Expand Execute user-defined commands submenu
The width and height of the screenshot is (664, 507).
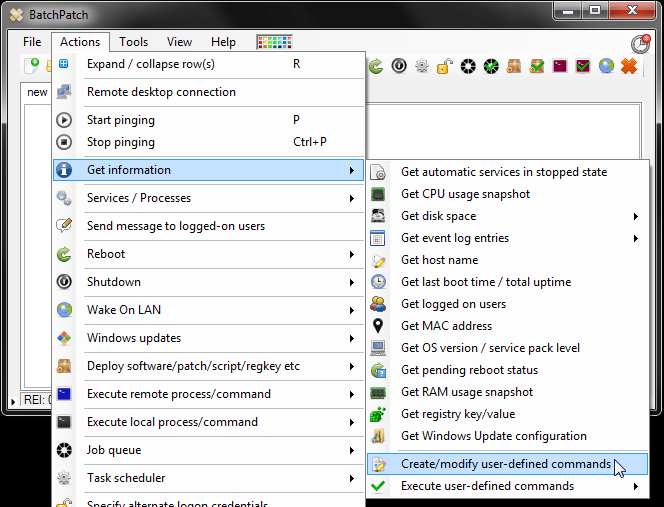pos(507,486)
